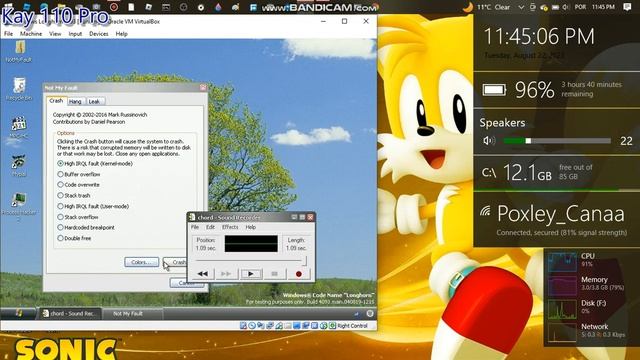Viewport: 640px width, 360px height.
Task: Open VirtualBox View menu
Action: click(x=55, y=34)
